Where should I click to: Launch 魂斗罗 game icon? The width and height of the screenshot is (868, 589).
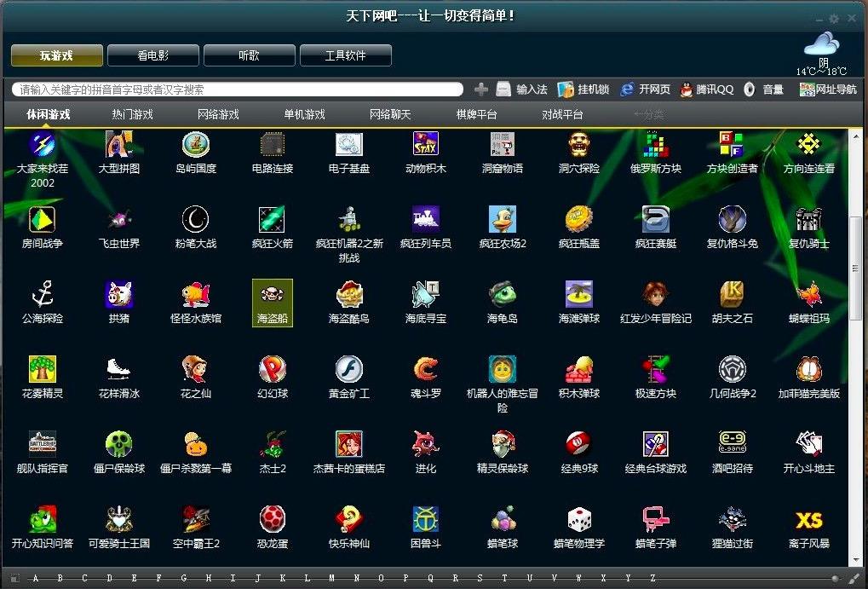coord(425,370)
